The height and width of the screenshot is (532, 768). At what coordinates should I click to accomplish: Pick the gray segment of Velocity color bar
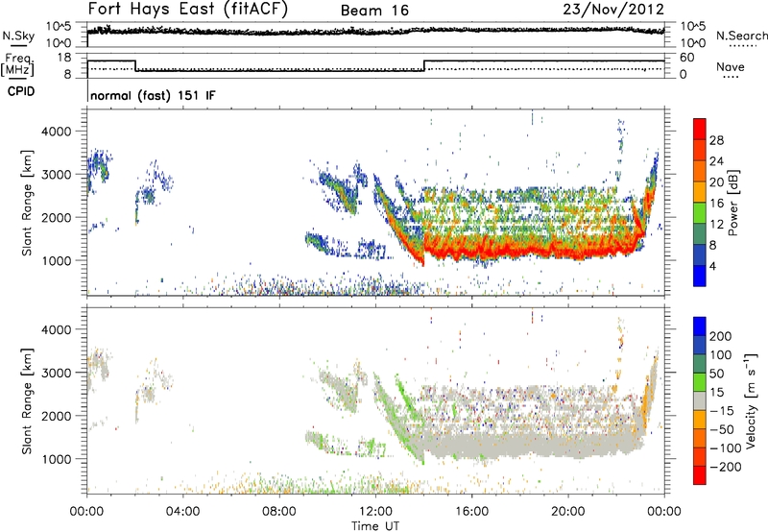coord(700,401)
